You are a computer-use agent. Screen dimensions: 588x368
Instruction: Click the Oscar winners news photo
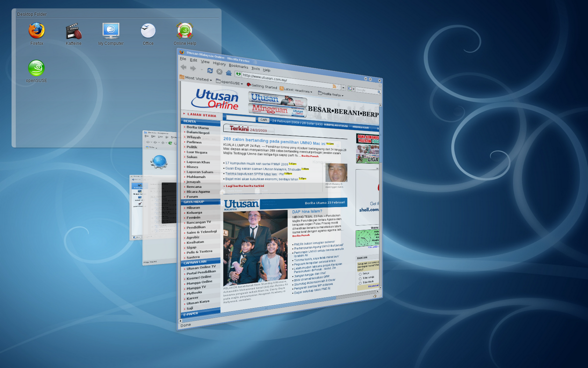point(255,248)
